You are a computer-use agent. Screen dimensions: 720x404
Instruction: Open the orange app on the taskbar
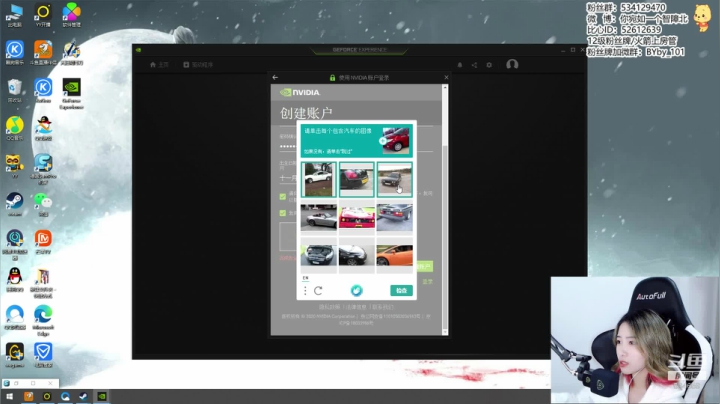28,396
